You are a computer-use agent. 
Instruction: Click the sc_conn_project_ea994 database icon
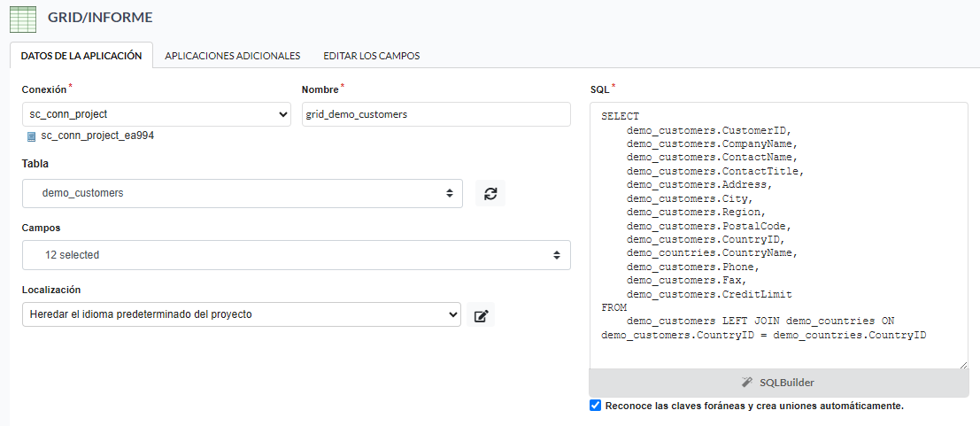[x=31, y=136]
